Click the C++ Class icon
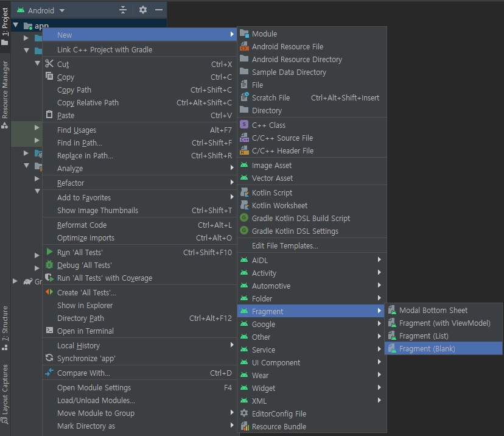This screenshot has height=436, width=504. tap(244, 124)
